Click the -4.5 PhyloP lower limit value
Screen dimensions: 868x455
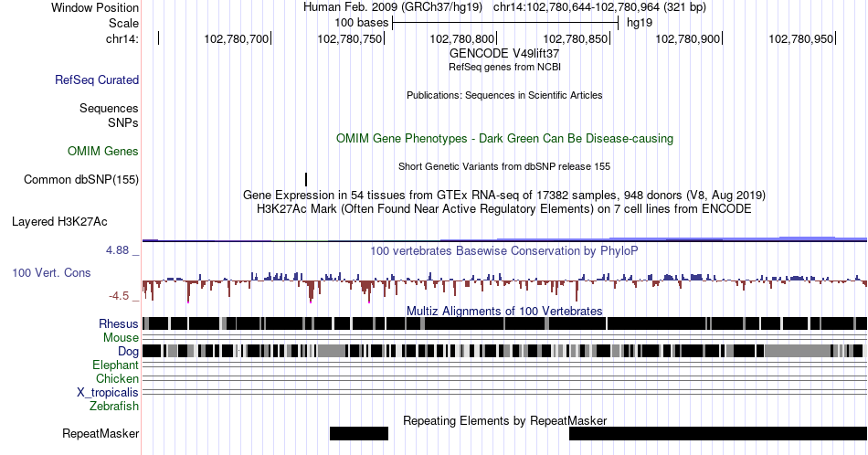click(x=119, y=296)
